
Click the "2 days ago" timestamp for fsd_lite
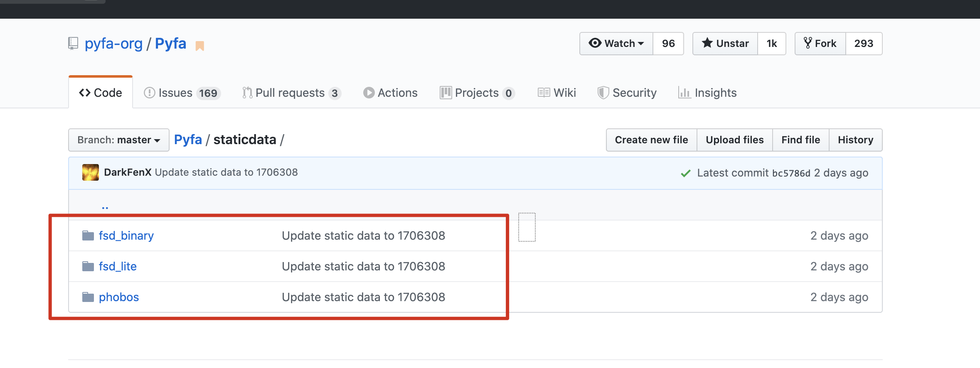[x=840, y=266]
